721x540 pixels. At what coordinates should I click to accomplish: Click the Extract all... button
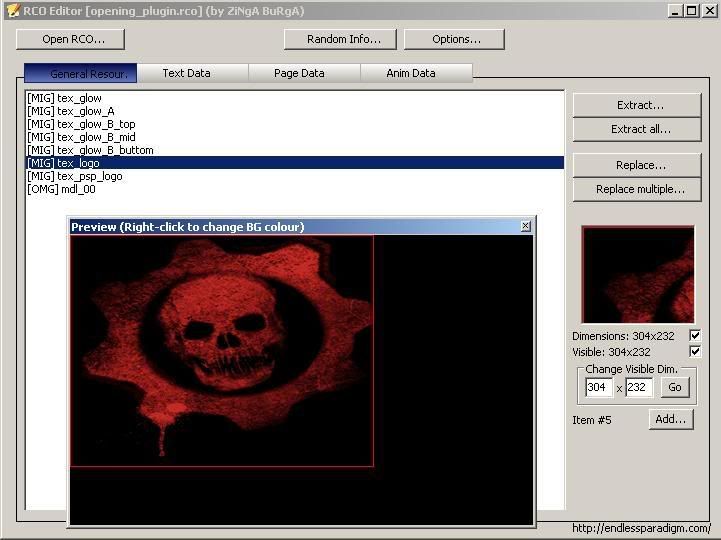(637, 129)
